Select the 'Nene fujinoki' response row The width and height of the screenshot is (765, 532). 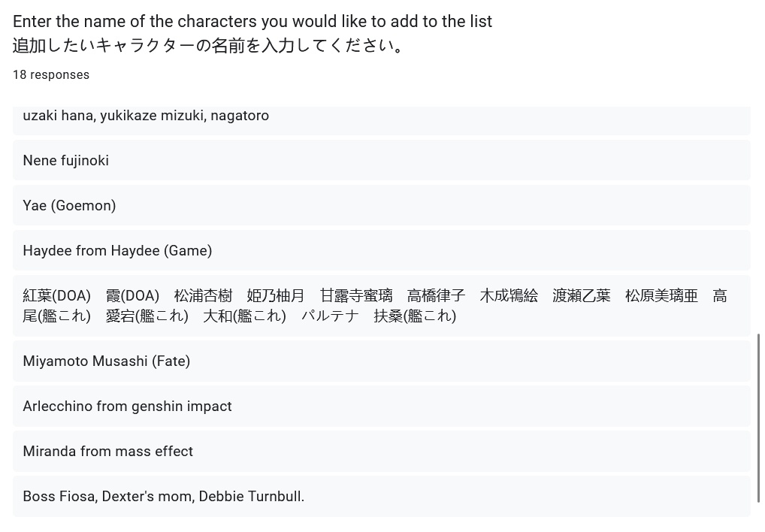tap(66, 161)
